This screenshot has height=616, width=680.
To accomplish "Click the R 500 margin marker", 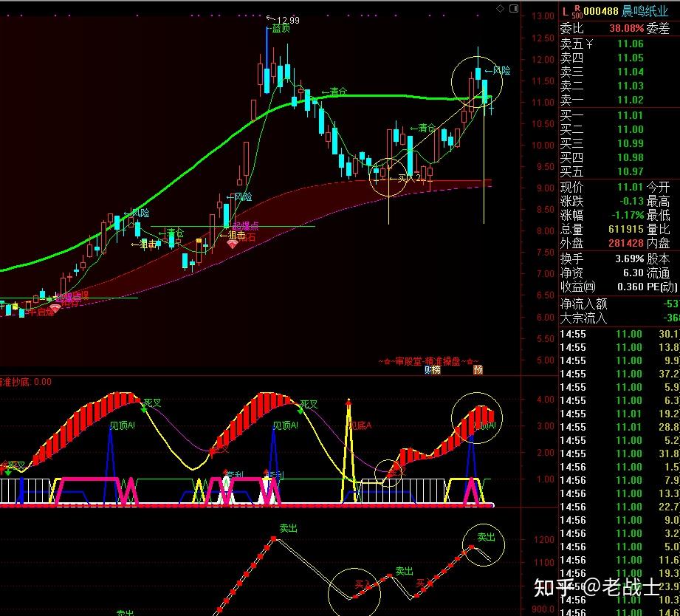I will pos(577,12).
